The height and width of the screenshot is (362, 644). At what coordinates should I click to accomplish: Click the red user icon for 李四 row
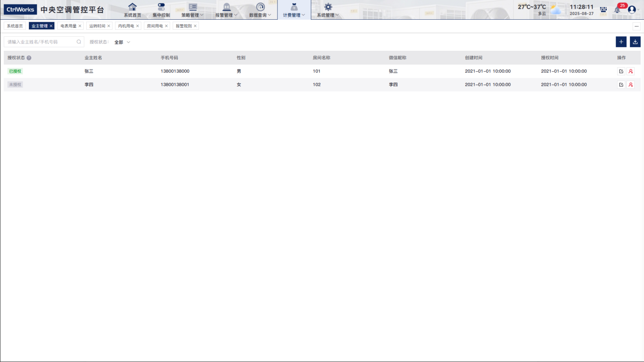click(630, 85)
